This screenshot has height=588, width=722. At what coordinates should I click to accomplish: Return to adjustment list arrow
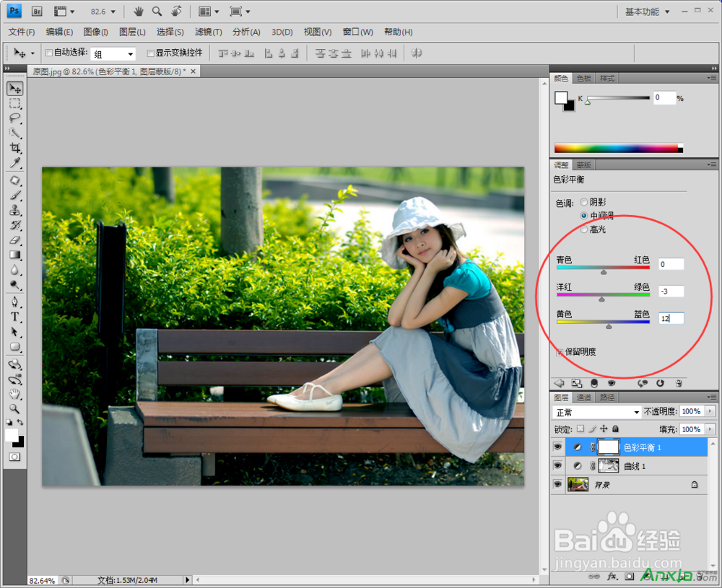point(559,383)
